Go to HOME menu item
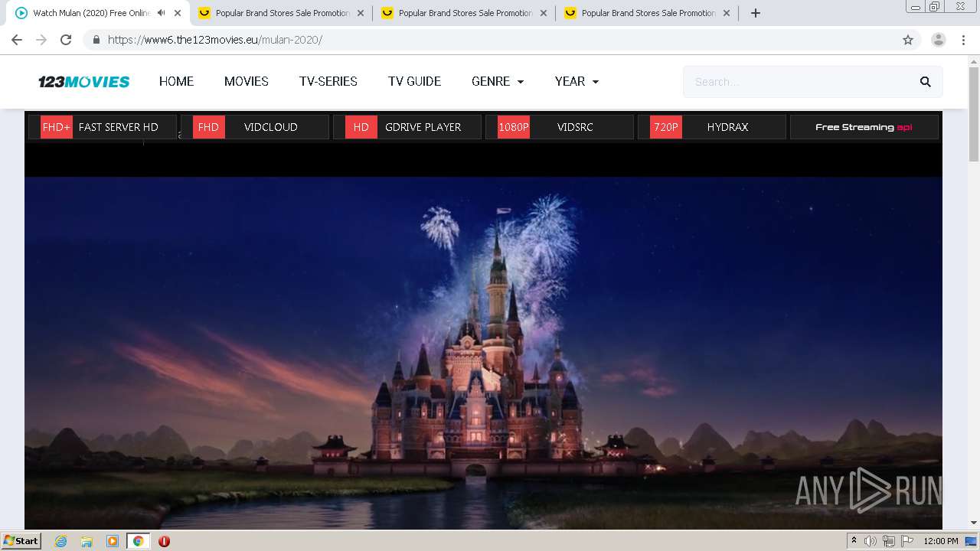This screenshot has width=980, height=551. [x=176, y=82]
